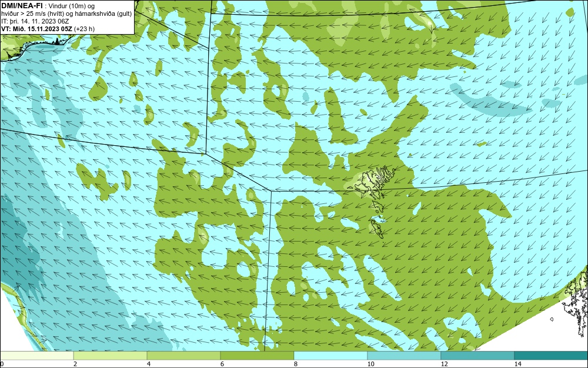Click the legend label '6'
Image resolution: width=588 pixels, height=368 pixels.
click(x=222, y=364)
